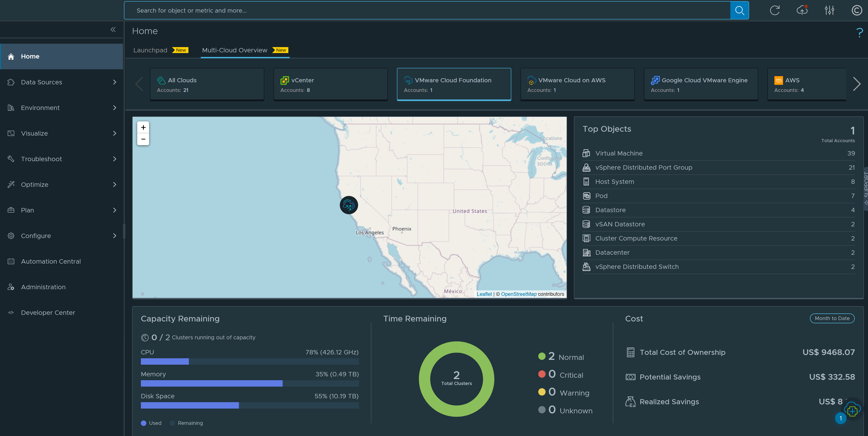
Task: Open the settings sliders icon
Action: pyautogui.click(x=829, y=11)
